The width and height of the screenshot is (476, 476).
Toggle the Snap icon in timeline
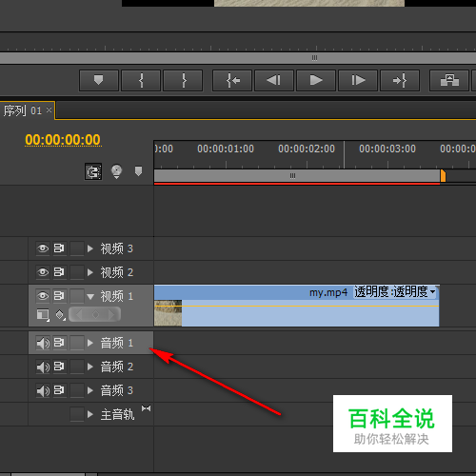pos(93,171)
